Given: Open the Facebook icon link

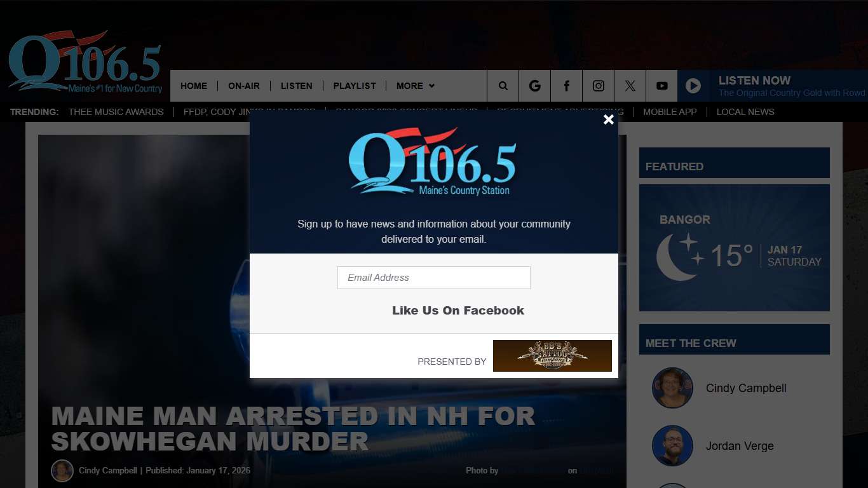Looking at the screenshot, I should (x=567, y=86).
